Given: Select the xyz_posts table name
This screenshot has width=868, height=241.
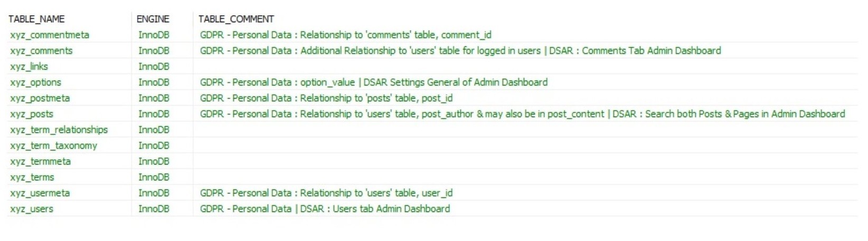Looking at the screenshot, I should click(32, 114).
